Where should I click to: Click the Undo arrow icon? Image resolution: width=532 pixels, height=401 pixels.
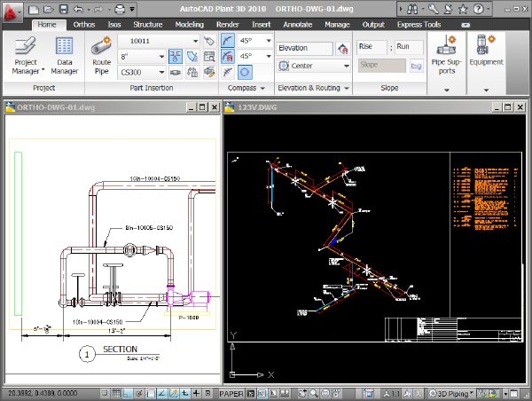tap(78, 9)
